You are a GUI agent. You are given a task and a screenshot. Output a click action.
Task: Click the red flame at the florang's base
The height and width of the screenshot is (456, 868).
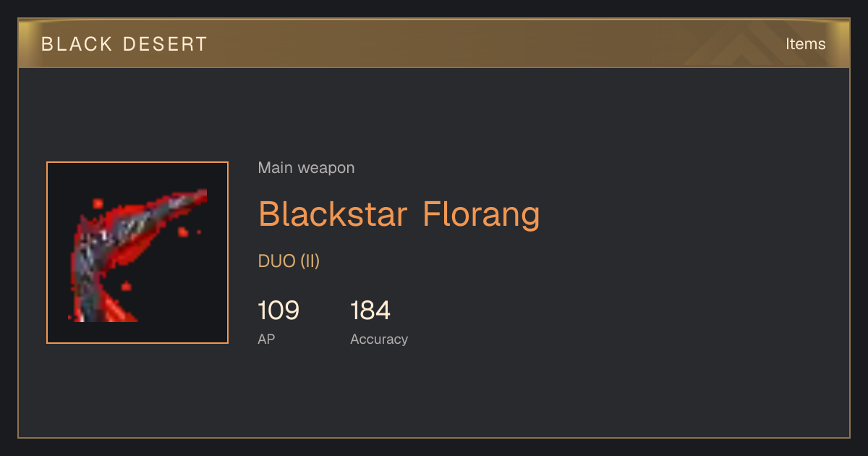coord(119,309)
